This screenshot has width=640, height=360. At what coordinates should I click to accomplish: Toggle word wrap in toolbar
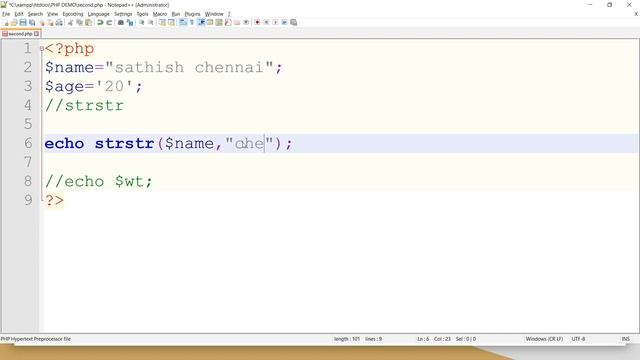tap(182, 22)
